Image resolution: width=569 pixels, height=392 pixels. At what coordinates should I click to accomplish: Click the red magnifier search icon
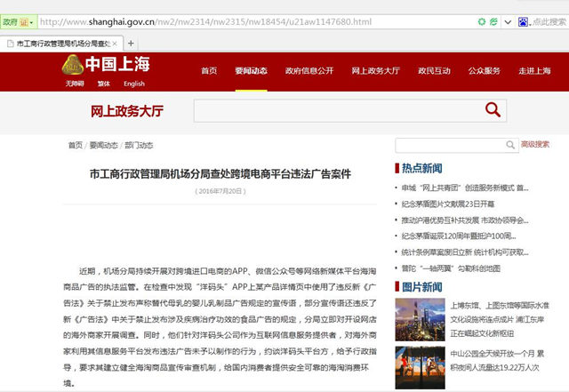(493, 109)
